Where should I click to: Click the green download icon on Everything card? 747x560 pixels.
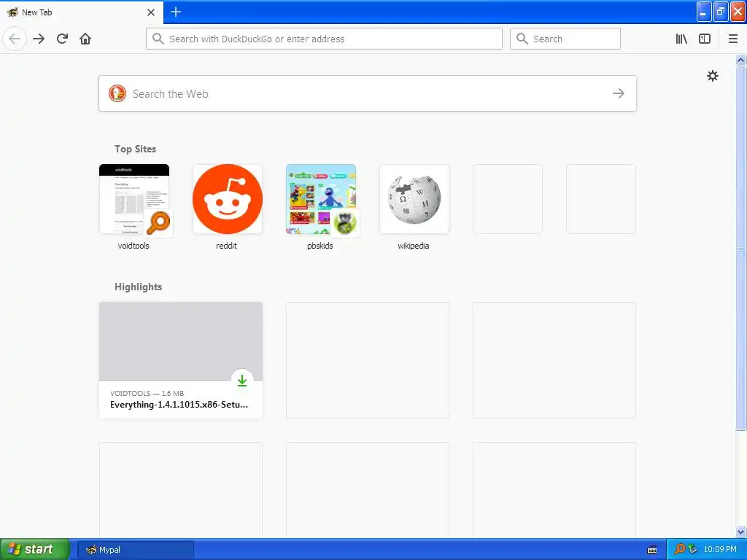pyautogui.click(x=242, y=380)
